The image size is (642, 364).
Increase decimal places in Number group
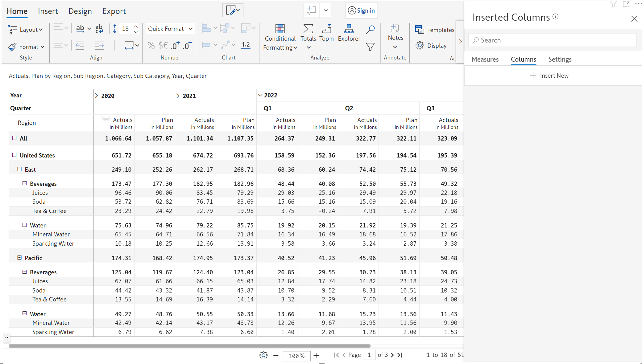coord(176,46)
